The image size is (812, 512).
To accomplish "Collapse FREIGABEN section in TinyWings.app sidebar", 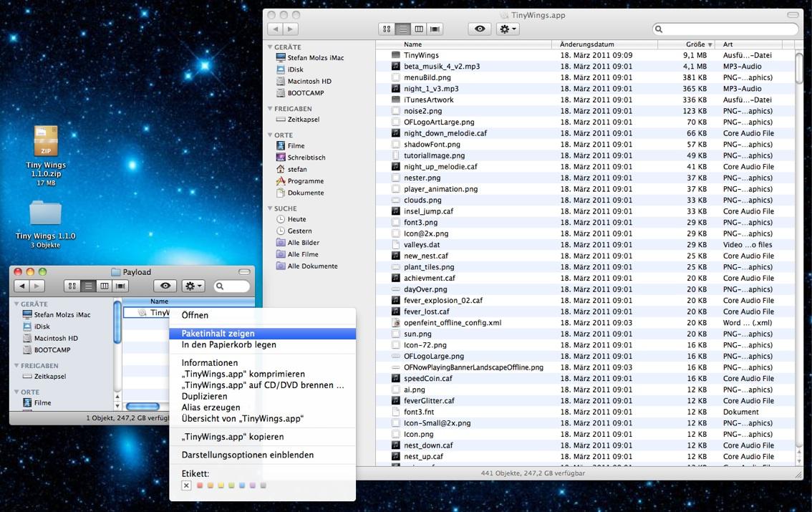I will (270, 109).
